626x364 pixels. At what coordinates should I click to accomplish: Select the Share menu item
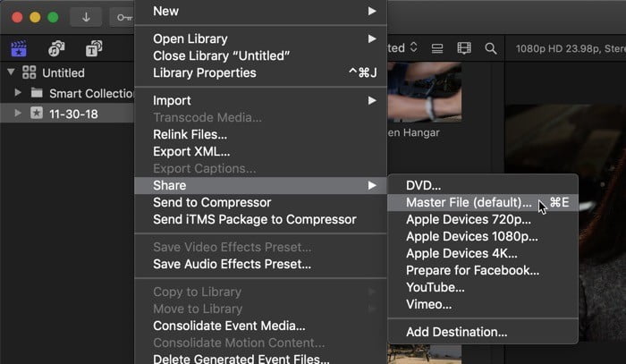tap(261, 186)
